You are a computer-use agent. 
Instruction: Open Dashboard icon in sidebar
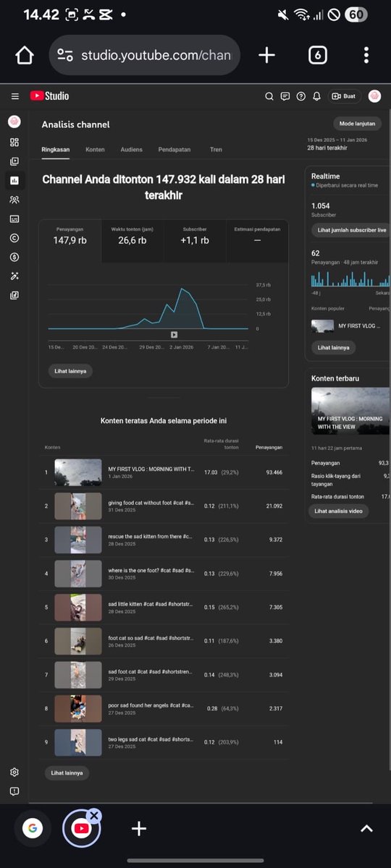click(x=14, y=142)
